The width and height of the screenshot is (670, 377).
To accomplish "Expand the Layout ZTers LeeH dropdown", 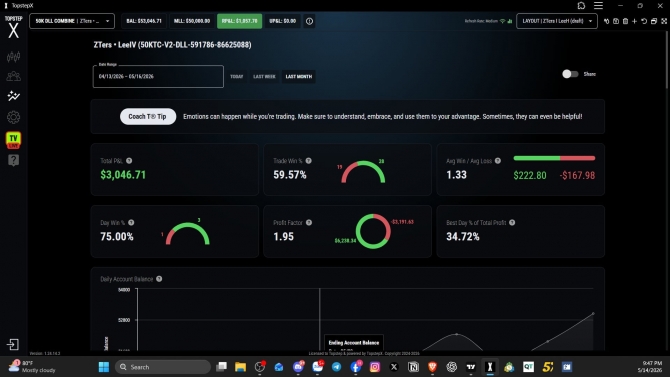I will click(x=557, y=21).
